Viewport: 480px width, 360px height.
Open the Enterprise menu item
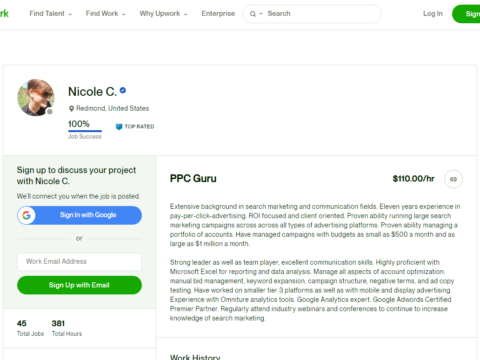[218, 14]
